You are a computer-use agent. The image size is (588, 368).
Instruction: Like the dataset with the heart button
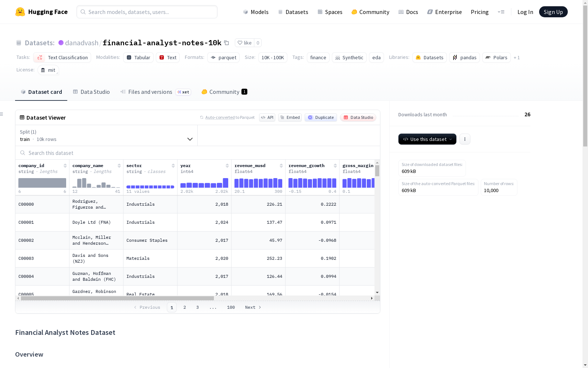click(244, 43)
